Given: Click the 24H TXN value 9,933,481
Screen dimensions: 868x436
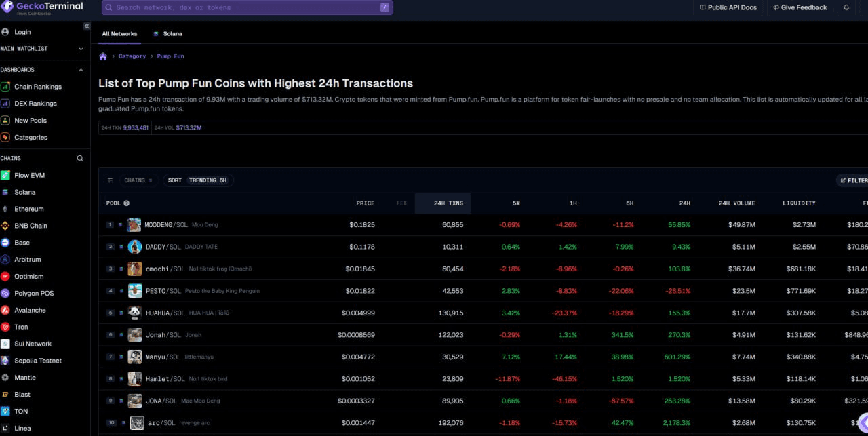Looking at the screenshot, I should [x=136, y=127].
